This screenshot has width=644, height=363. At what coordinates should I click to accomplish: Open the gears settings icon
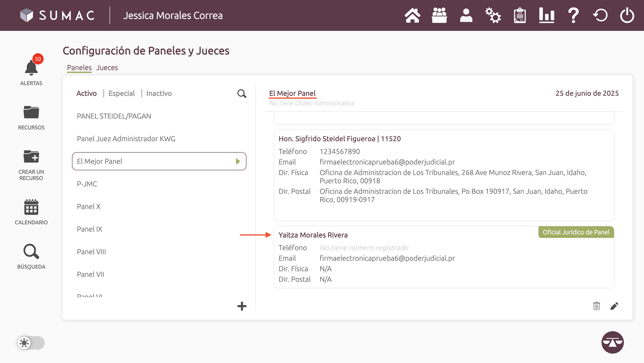pos(493,15)
